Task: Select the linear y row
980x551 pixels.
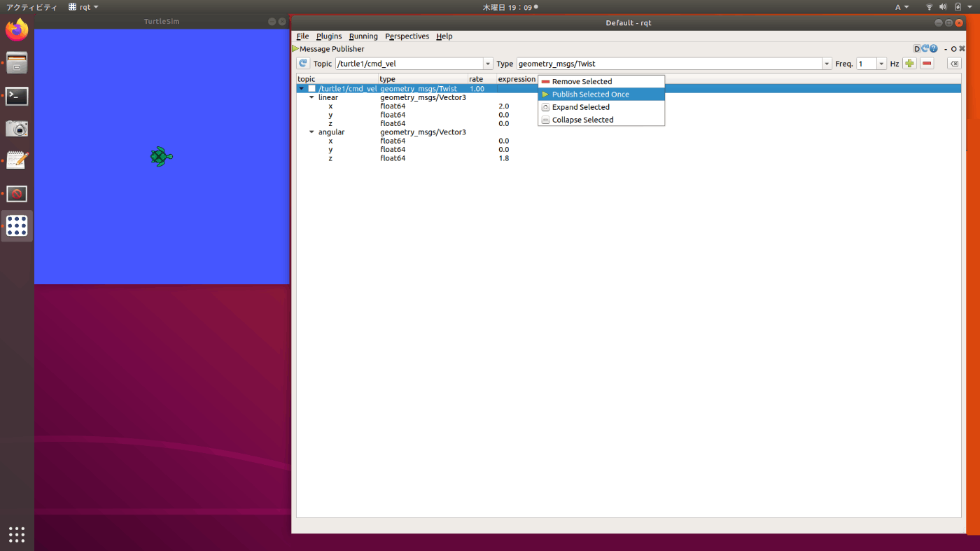Action: pos(629,115)
